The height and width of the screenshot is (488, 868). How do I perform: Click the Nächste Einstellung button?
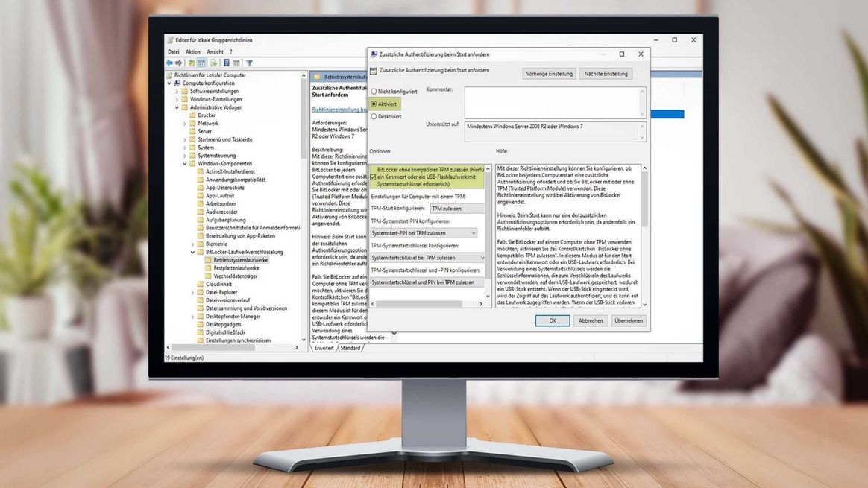click(x=605, y=74)
